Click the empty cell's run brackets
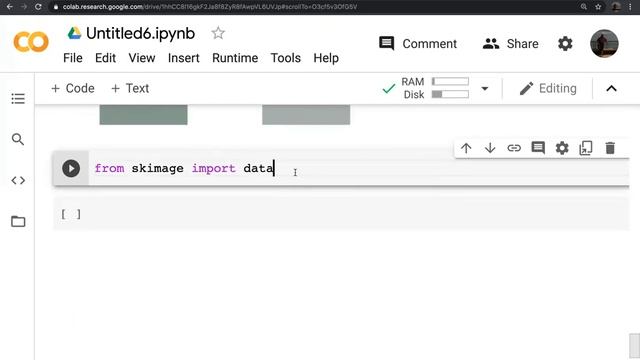 coord(71,214)
